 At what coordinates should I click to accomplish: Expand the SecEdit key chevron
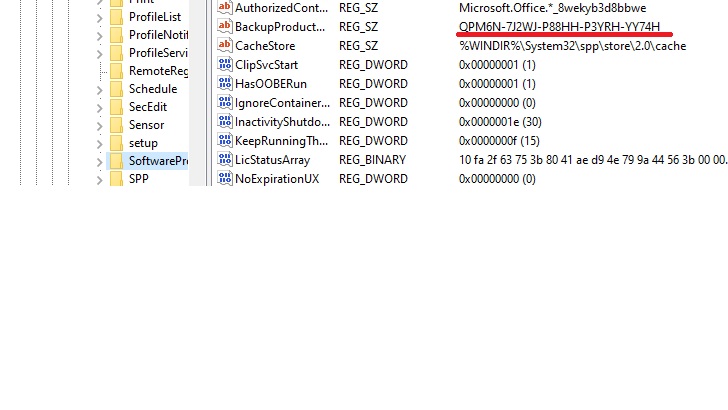[100, 107]
